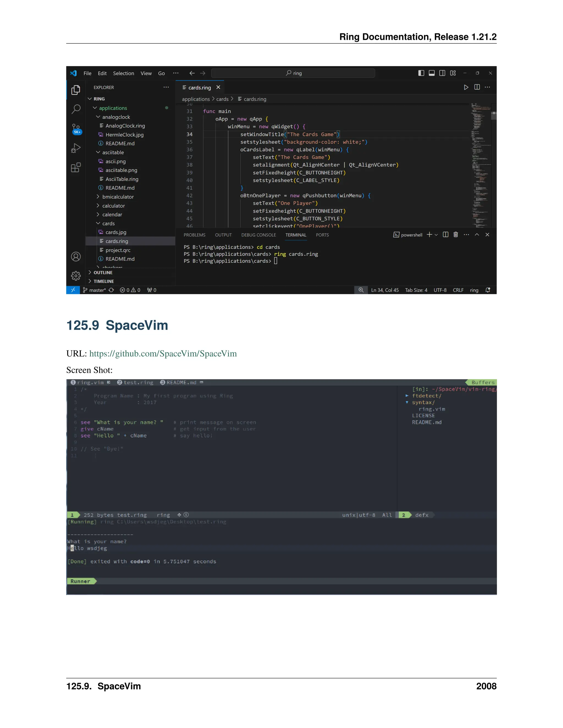Open Manage gear icon

(x=76, y=276)
